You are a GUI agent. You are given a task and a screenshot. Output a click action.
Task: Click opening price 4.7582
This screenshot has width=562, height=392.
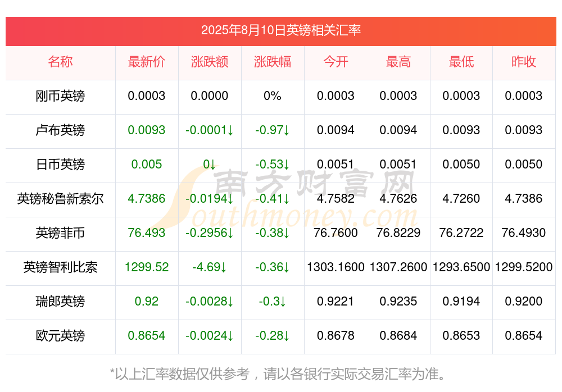pyautogui.click(x=336, y=198)
